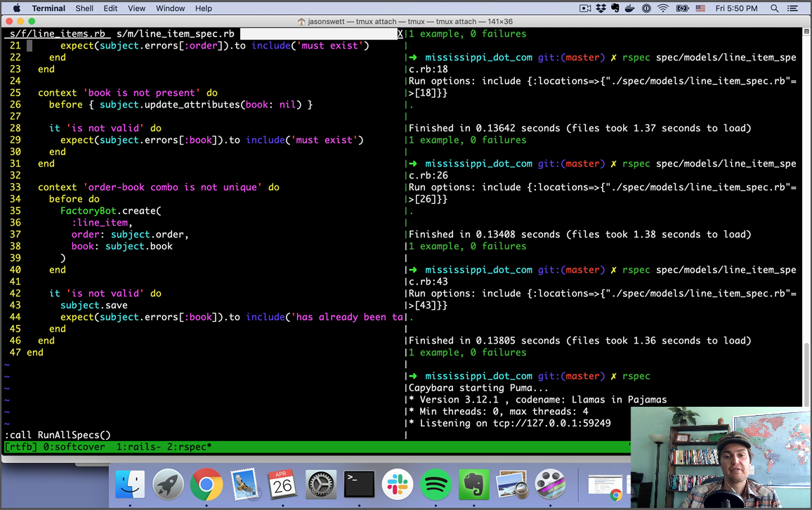Open Calendar showing APR 26 in Dock
Image resolution: width=812 pixels, height=510 pixels.
283,484
